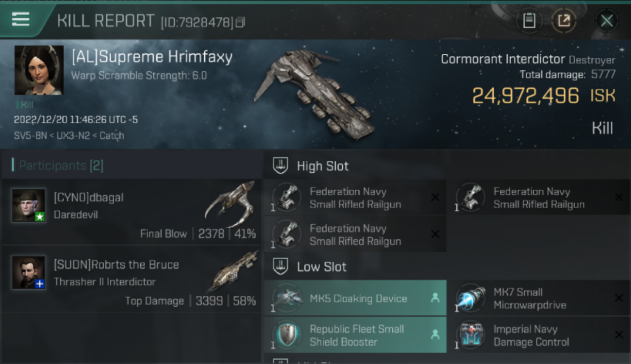Click the Thrasher II Interdictor ship image

(x=234, y=272)
